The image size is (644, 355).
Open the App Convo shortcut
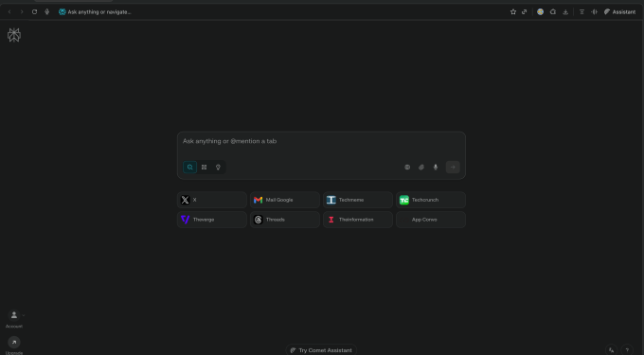pyautogui.click(x=431, y=220)
